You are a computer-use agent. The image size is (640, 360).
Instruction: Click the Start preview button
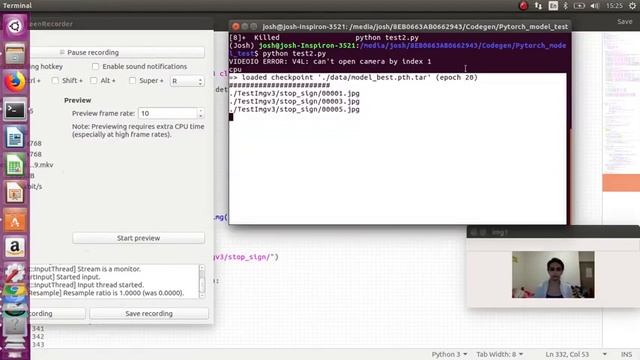pos(138,238)
